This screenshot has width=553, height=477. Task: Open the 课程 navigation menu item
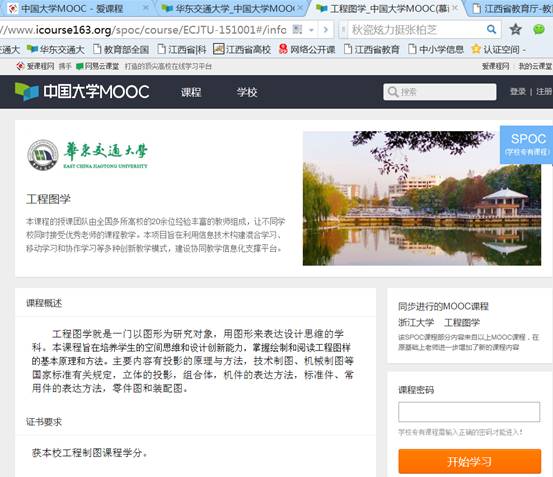click(x=191, y=92)
